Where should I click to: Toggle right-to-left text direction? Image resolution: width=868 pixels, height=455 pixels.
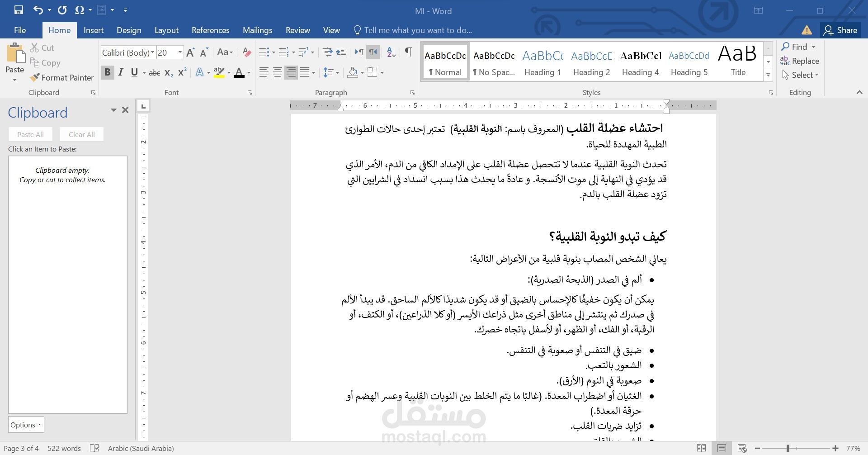(x=373, y=52)
